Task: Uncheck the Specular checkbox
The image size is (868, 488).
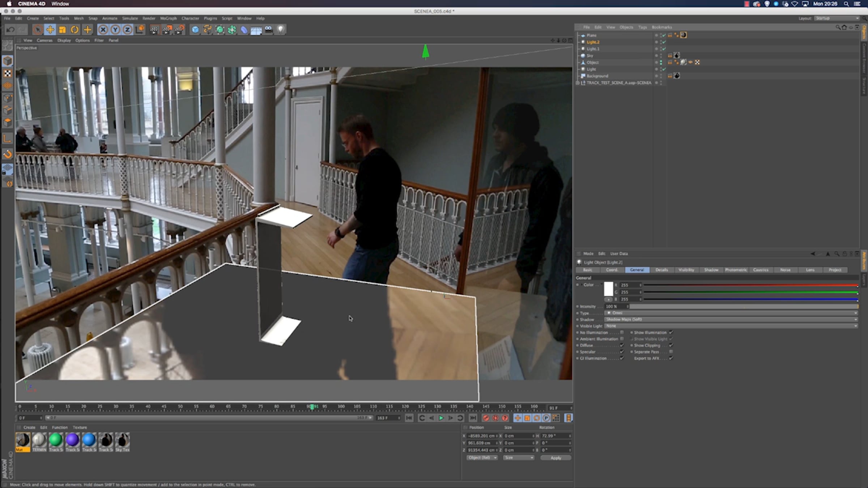Action: pos(622,352)
